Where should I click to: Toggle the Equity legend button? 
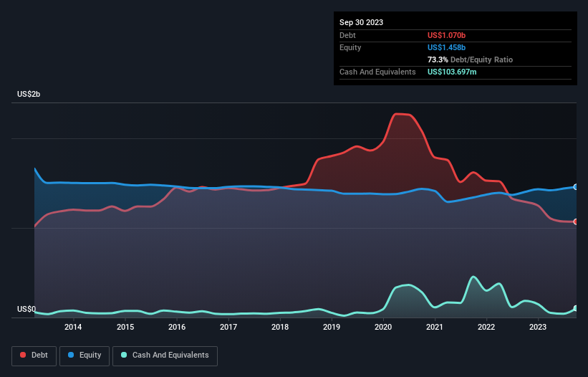coord(85,355)
